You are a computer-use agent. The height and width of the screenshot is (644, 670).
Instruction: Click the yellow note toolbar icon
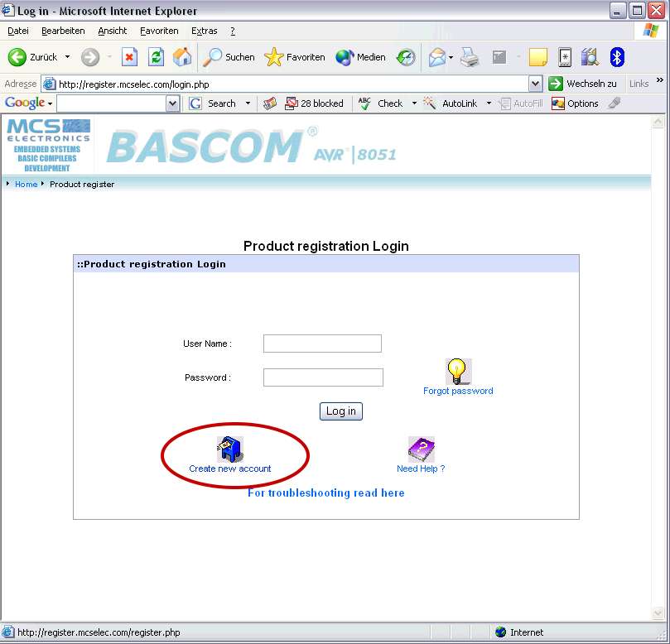pos(538,57)
